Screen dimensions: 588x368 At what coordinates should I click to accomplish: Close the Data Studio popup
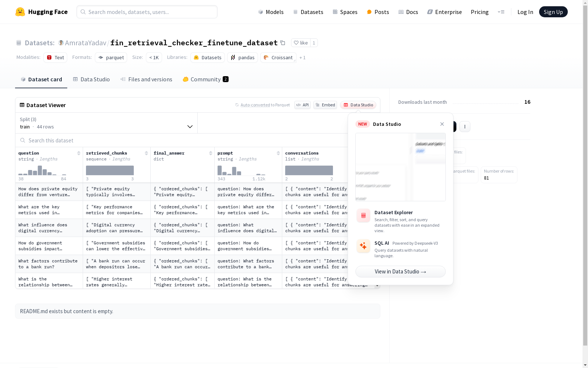[442, 124]
